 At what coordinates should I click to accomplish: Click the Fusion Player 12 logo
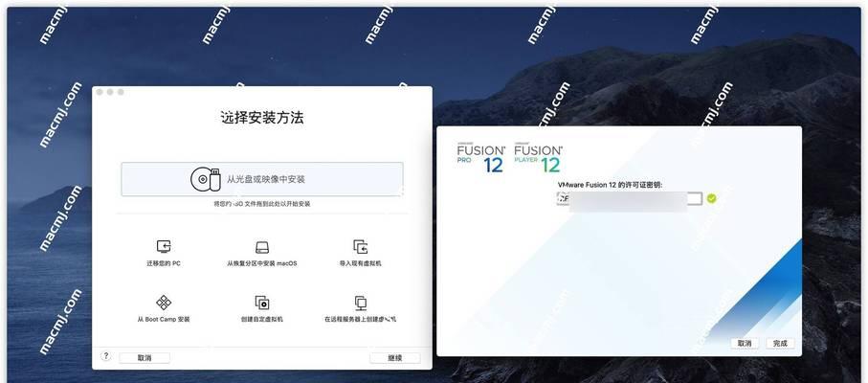tap(538, 158)
